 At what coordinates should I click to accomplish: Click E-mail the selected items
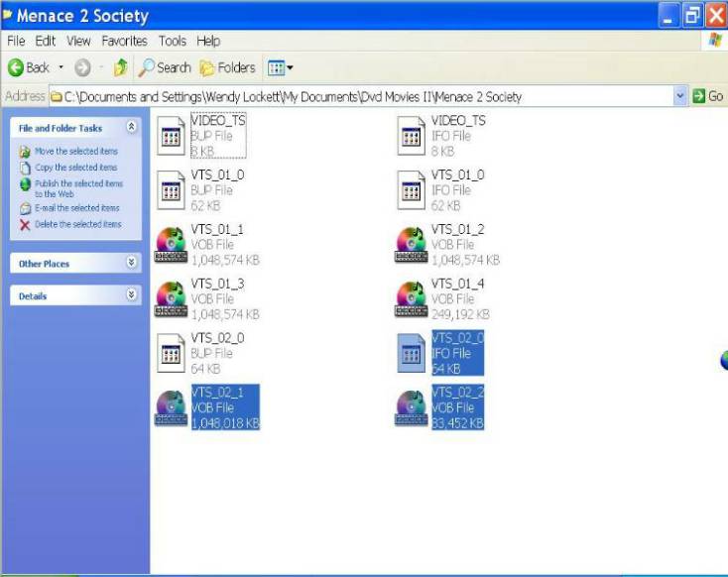click(69, 208)
